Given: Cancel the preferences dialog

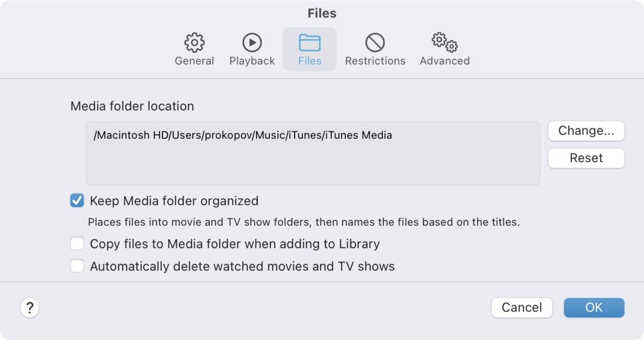Looking at the screenshot, I should (x=522, y=308).
